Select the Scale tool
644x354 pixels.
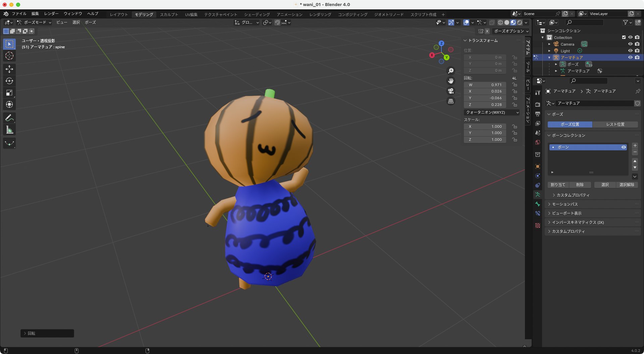9,93
